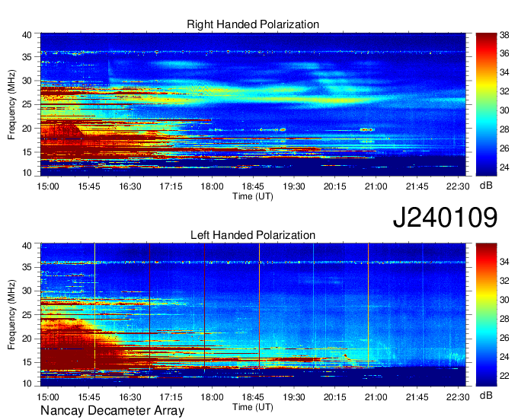Click "21:45" time tick on Left Handed plot
This screenshot has height=420, width=518.
click(x=417, y=397)
